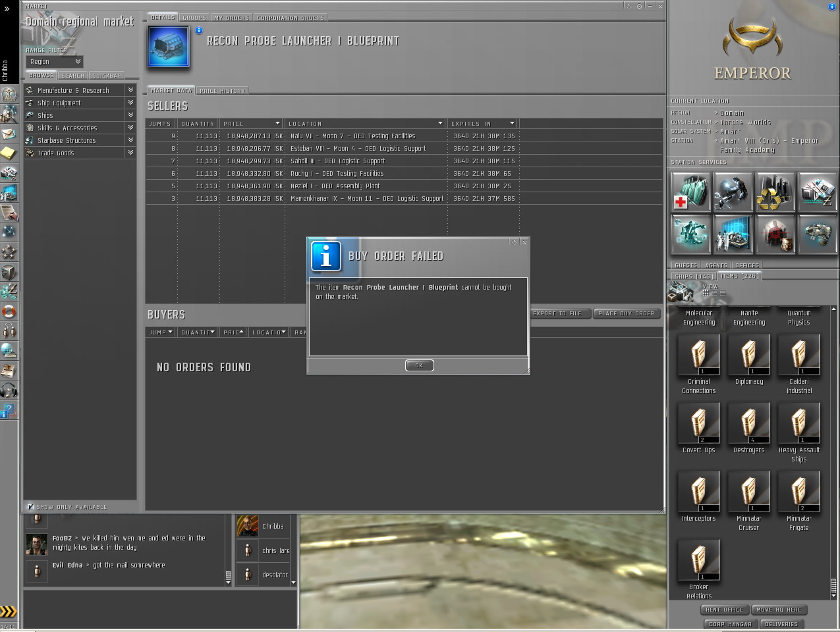Open the factory laboratory station service
This screenshot has width=840, height=632.
[x=733, y=234]
